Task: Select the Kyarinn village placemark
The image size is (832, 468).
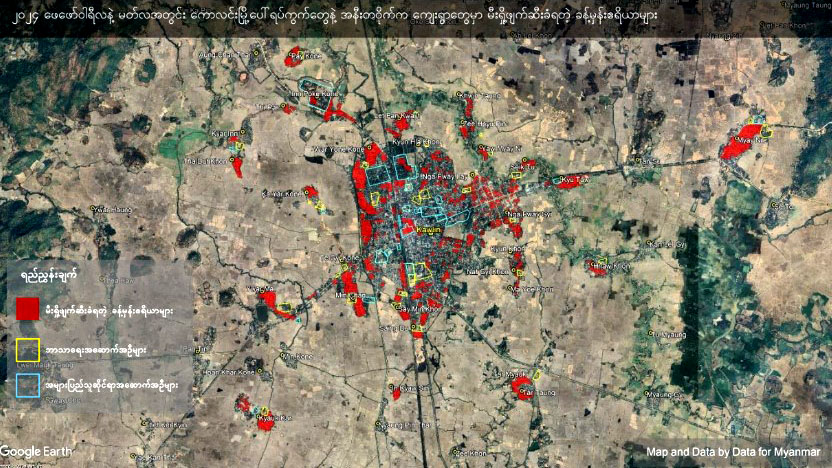Action: [244, 132]
